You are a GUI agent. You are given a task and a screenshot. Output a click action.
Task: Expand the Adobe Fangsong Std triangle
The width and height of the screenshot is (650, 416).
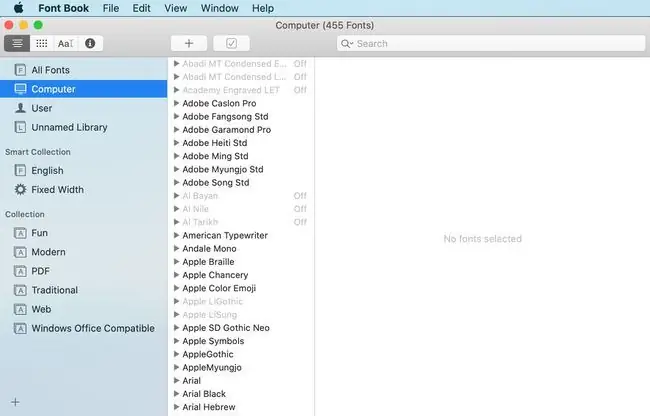176,116
